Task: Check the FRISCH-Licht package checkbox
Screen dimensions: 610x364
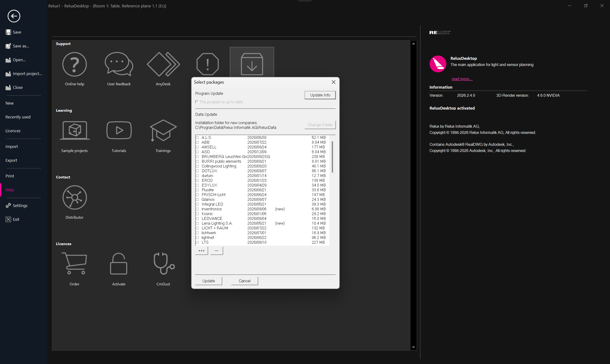Action: pyautogui.click(x=197, y=195)
